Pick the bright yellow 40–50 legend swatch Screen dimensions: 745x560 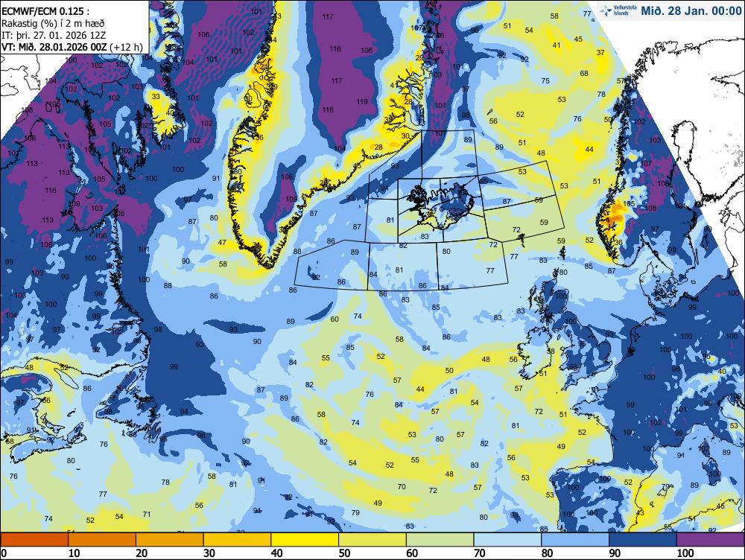pyautogui.click(x=305, y=540)
